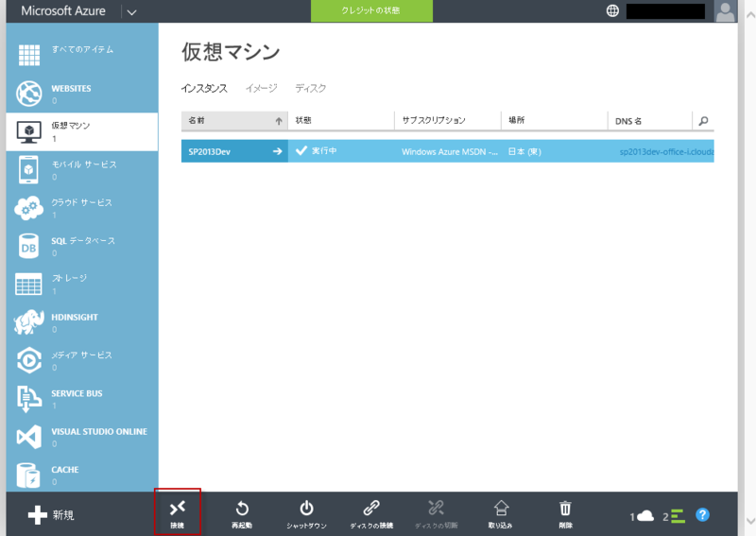Expand the Microsoft Azure dropdown chevron
The width and height of the screenshot is (756, 536).
click(131, 12)
